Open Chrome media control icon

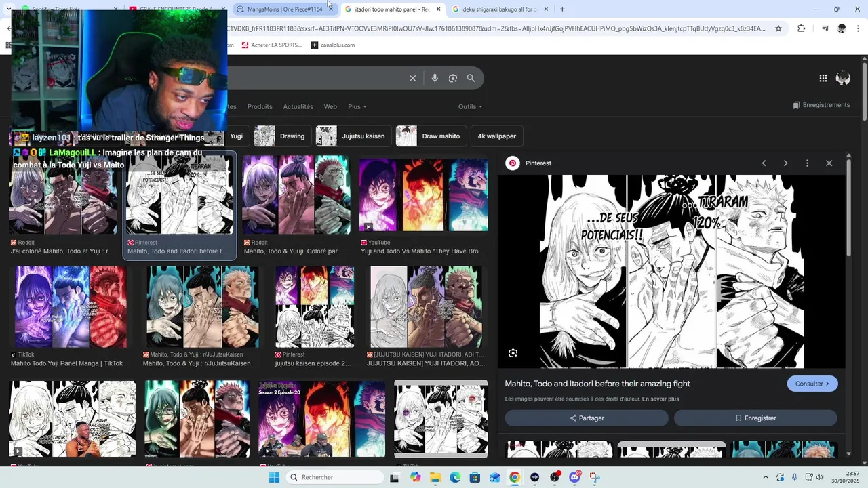[825, 28]
